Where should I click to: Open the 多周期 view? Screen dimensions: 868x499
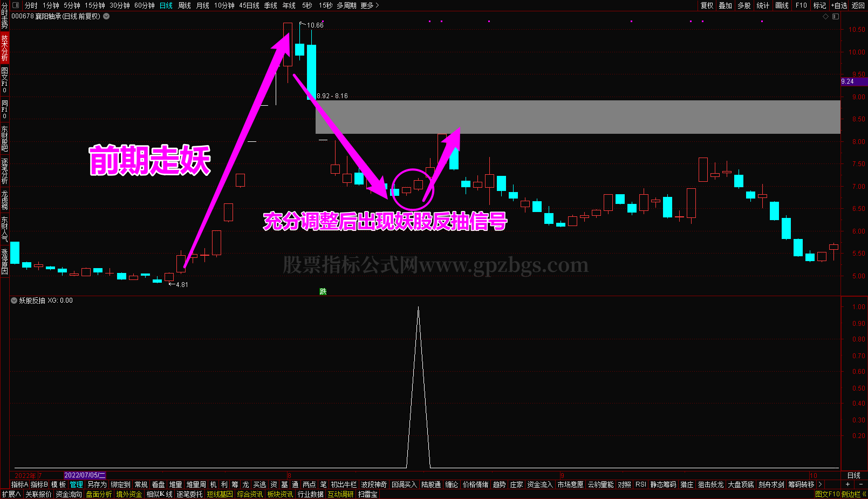[x=346, y=5]
